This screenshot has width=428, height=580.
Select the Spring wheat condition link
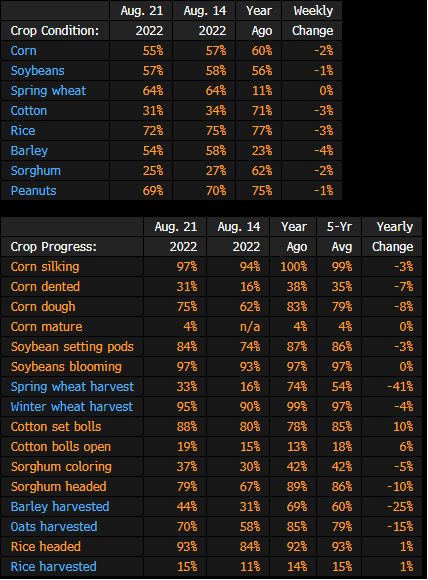(48, 91)
